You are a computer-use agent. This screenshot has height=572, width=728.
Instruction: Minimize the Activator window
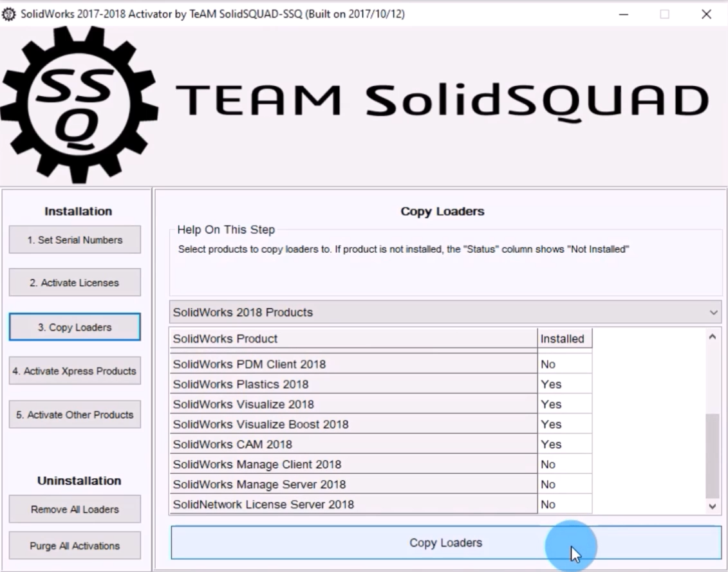click(x=623, y=14)
